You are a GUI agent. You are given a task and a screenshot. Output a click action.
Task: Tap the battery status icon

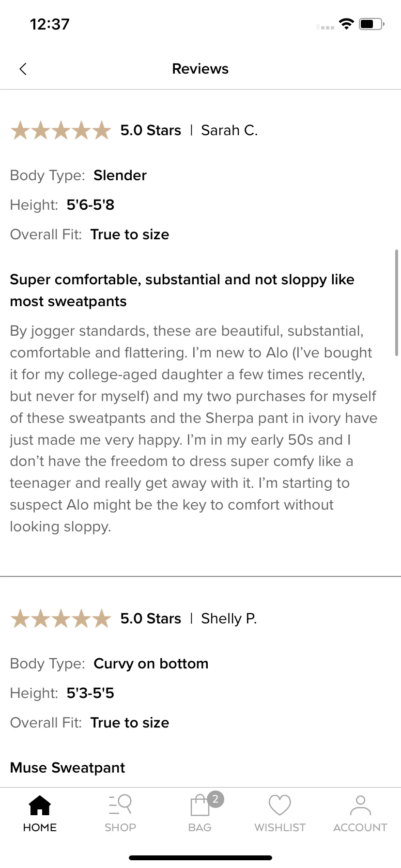coord(371,24)
